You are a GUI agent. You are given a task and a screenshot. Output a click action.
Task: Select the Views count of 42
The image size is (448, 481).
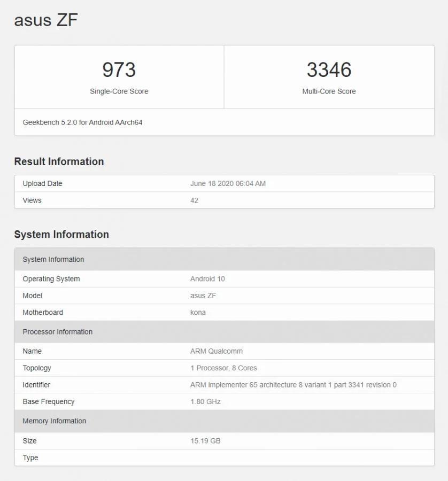pyautogui.click(x=194, y=200)
